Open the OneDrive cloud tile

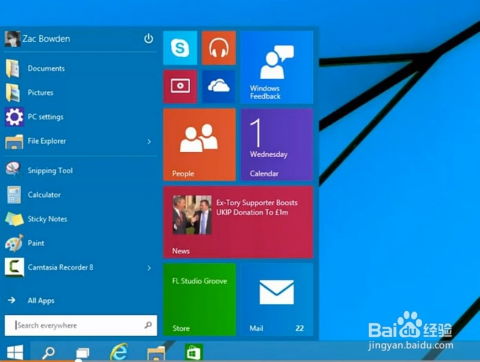tap(219, 87)
